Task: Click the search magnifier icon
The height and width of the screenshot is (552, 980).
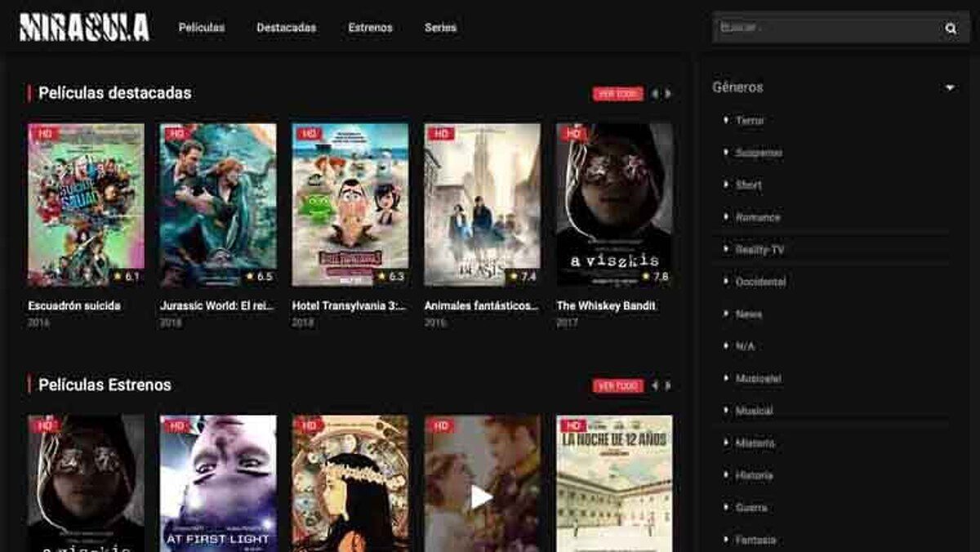Action: point(951,29)
